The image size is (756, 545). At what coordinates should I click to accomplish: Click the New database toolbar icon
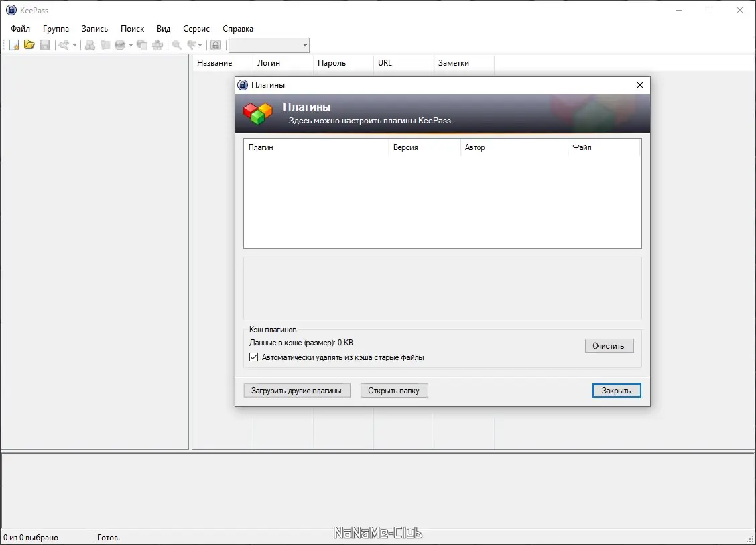14,45
